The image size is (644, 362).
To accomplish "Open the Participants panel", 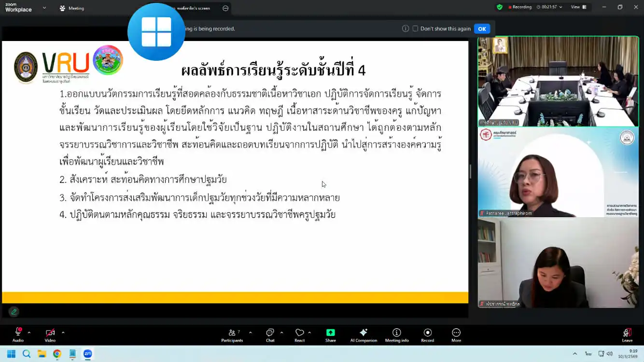I will 232,333.
